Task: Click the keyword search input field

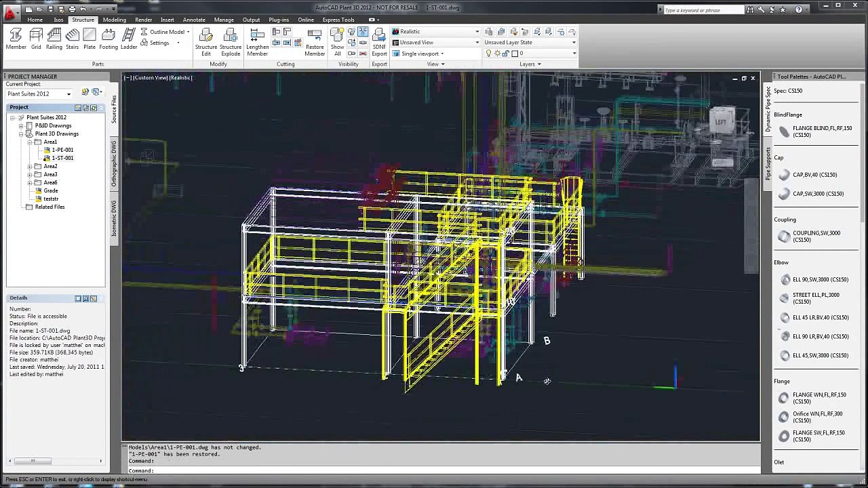Action: [703, 10]
